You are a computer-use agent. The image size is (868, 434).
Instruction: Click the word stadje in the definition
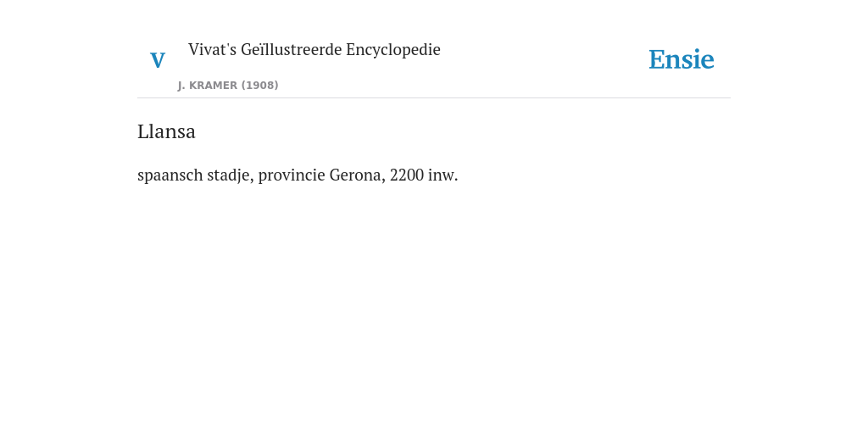pos(231,175)
